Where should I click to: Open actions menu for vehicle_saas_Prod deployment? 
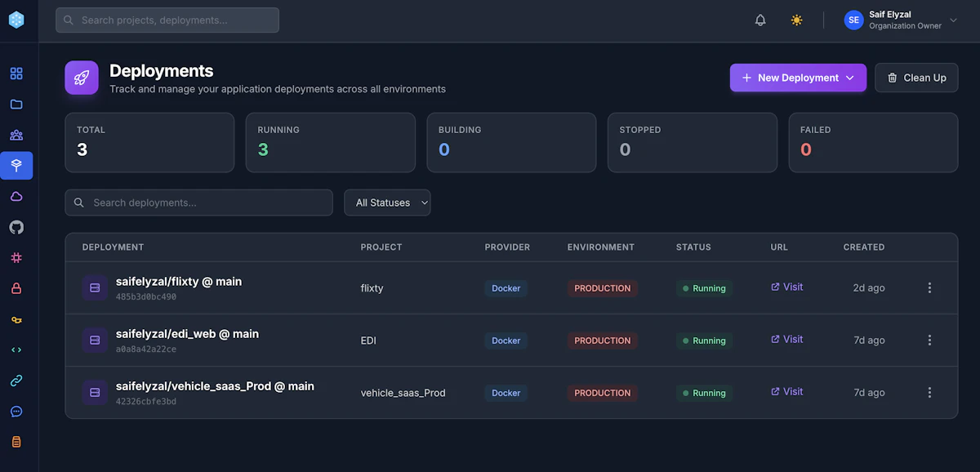[x=929, y=392]
